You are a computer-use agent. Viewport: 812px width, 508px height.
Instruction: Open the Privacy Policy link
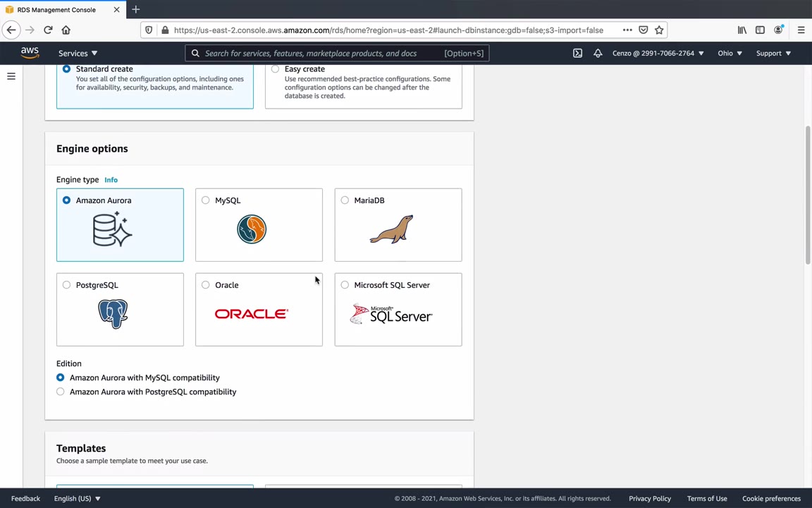click(649, 498)
